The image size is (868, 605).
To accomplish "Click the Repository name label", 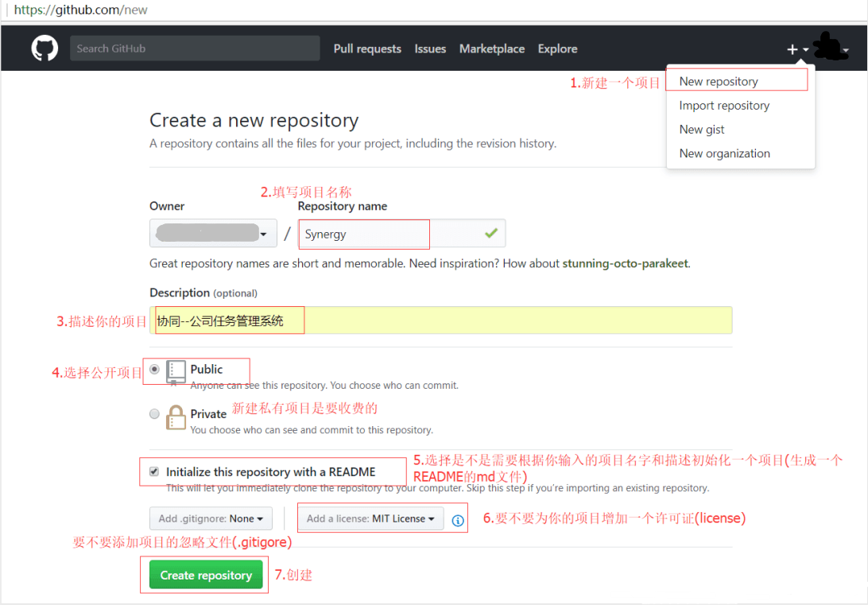I will (x=342, y=206).
